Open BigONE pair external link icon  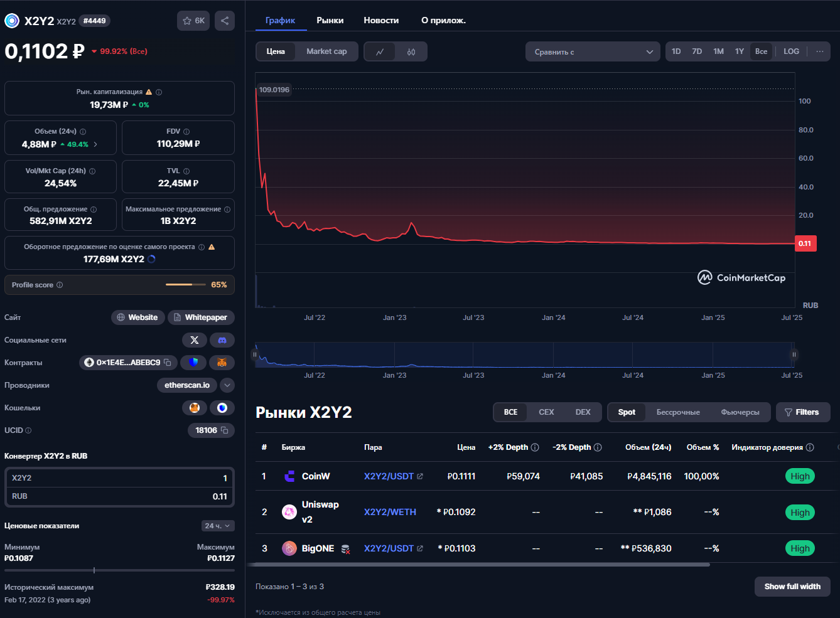(x=420, y=548)
